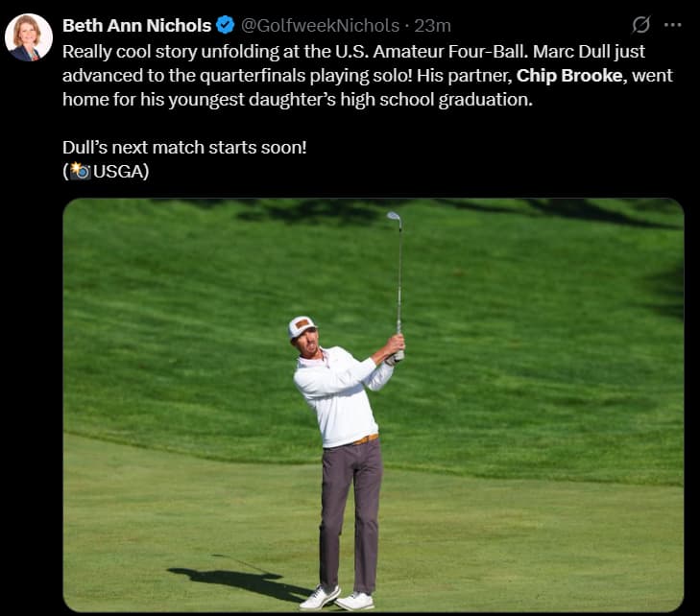Click the blue verified badge
The width and height of the screenshot is (700, 616).
(x=226, y=25)
